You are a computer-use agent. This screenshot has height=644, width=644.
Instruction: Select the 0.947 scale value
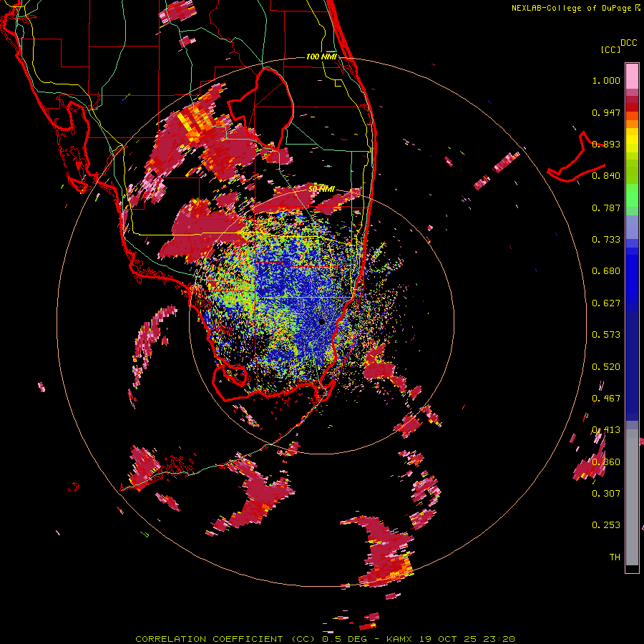point(606,112)
